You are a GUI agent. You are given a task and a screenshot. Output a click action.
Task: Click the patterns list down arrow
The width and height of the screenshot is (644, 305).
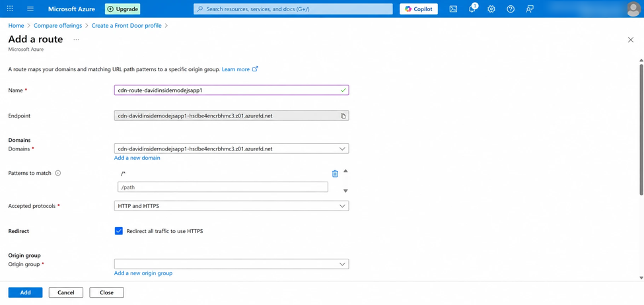click(x=346, y=191)
